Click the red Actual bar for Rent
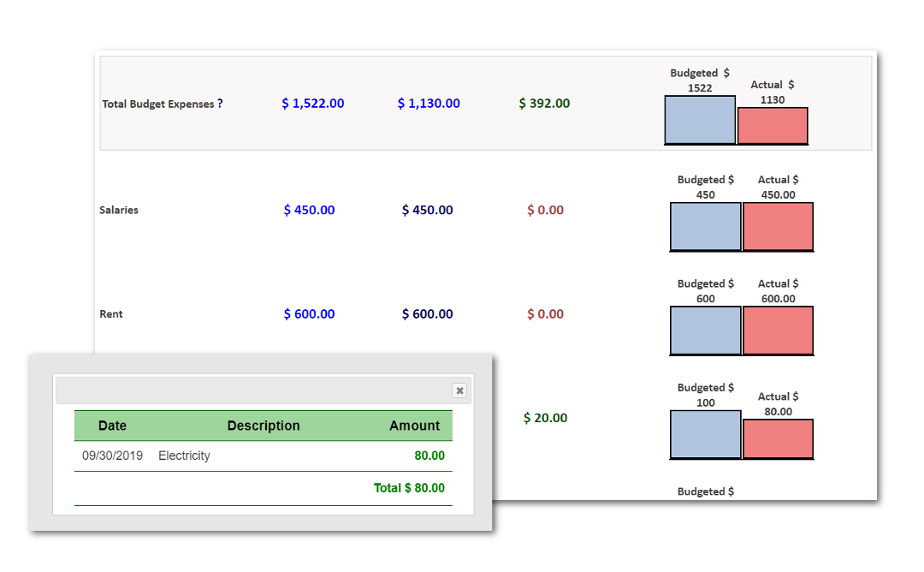Viewport: 924px width, 572px height. (778, 331)
